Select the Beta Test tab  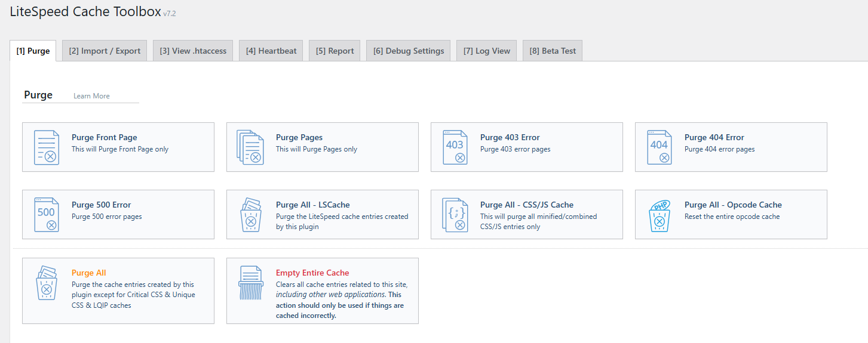553,51
